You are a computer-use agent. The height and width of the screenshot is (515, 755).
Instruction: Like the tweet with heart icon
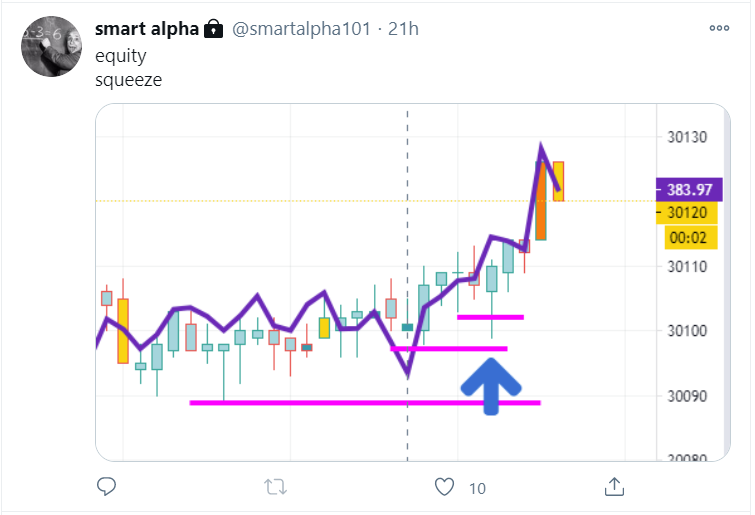click(445, 487)
